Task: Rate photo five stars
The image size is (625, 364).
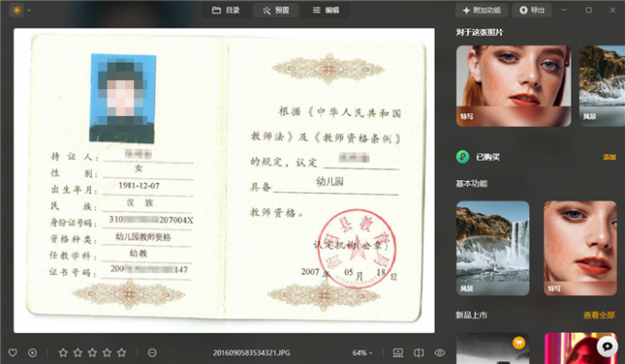Action: (x=121, y=352)
